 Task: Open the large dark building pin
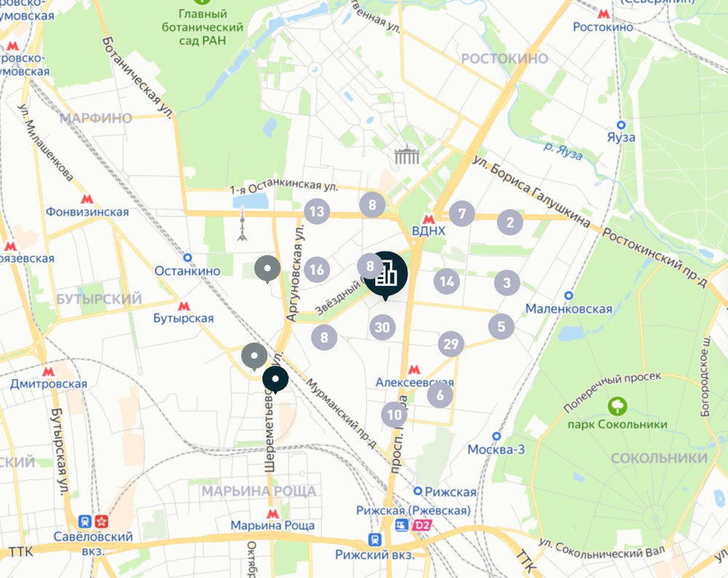(x=385, y=274)
